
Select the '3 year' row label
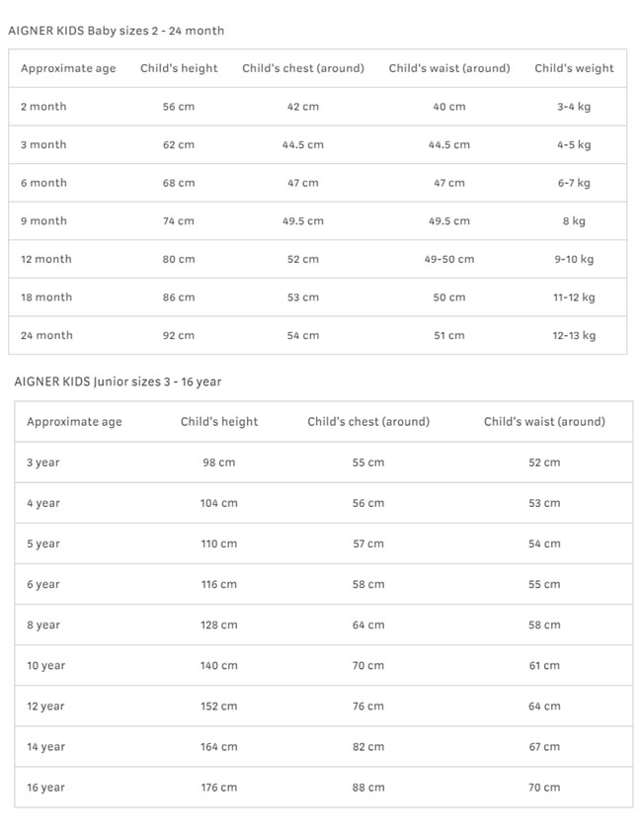click(x=43, y=462)
